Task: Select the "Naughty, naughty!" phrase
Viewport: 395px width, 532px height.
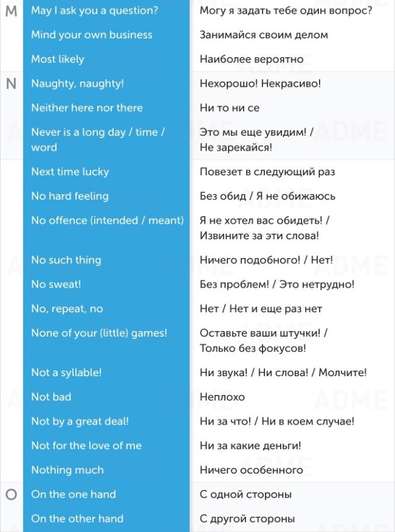Action: pos(78,84)
